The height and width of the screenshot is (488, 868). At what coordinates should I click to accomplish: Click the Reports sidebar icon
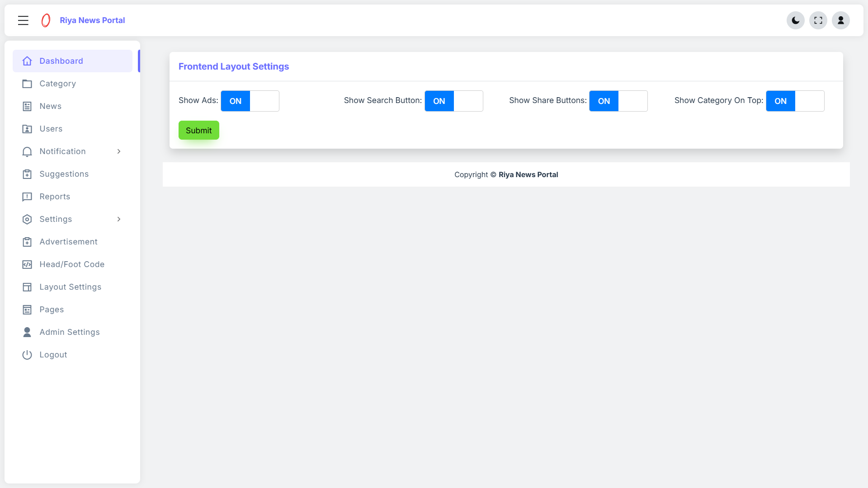[x=27, y=197]
